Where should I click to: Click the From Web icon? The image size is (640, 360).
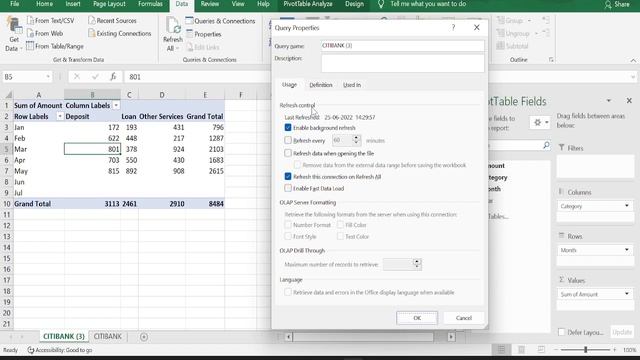click(30, 33)
